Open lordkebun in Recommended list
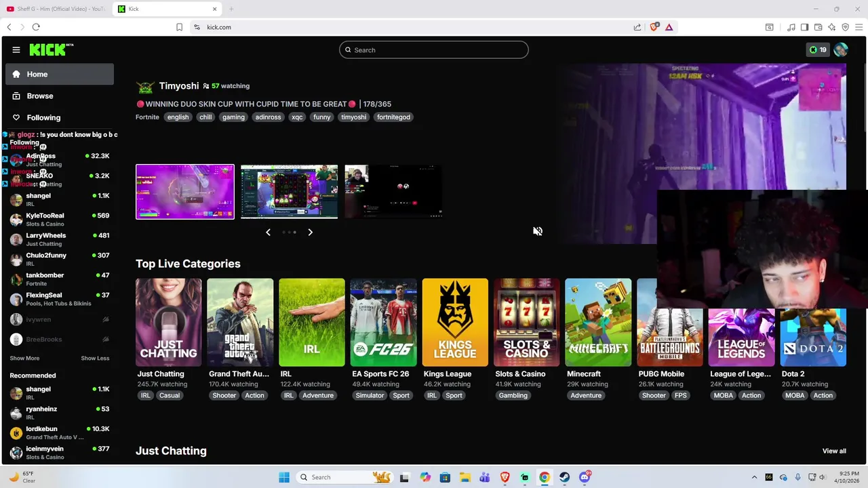Viewport: 868px width, 488px height. [60, 432]
